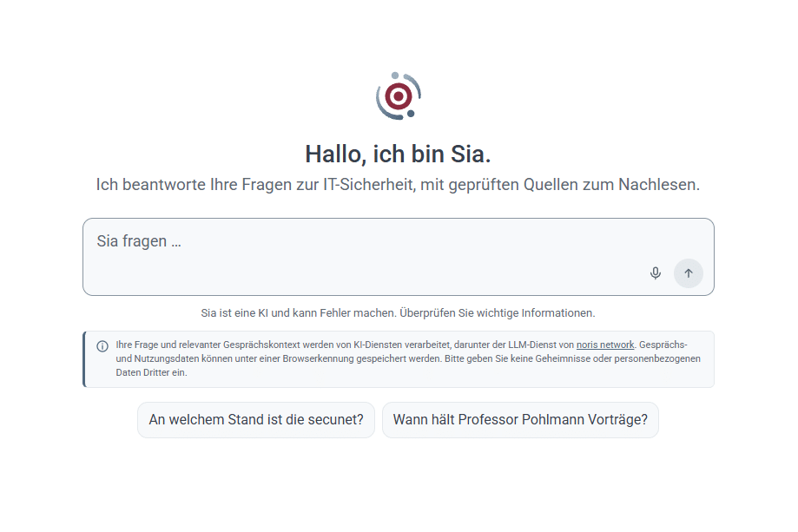Click the send arrow button
Viewport: 798px width, 532px height.
tap(688, 273)
